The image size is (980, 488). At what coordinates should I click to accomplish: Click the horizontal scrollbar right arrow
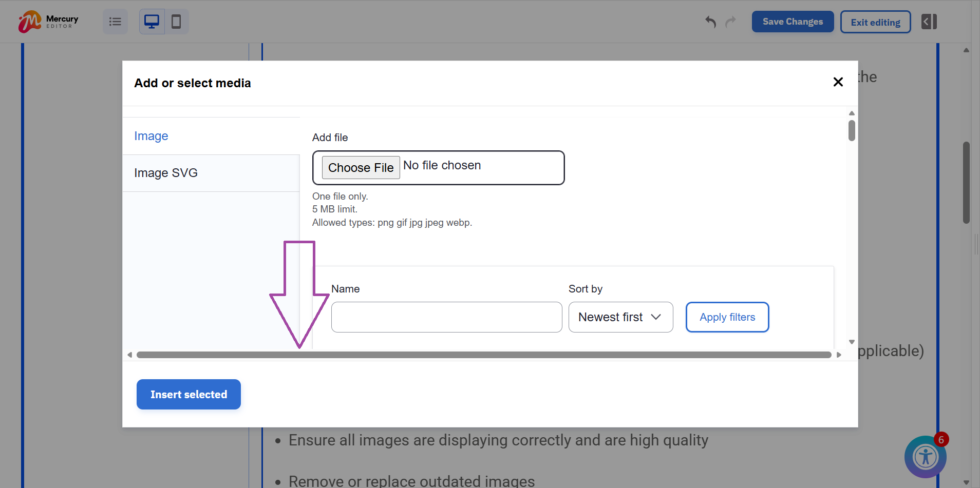pos(838,354)
